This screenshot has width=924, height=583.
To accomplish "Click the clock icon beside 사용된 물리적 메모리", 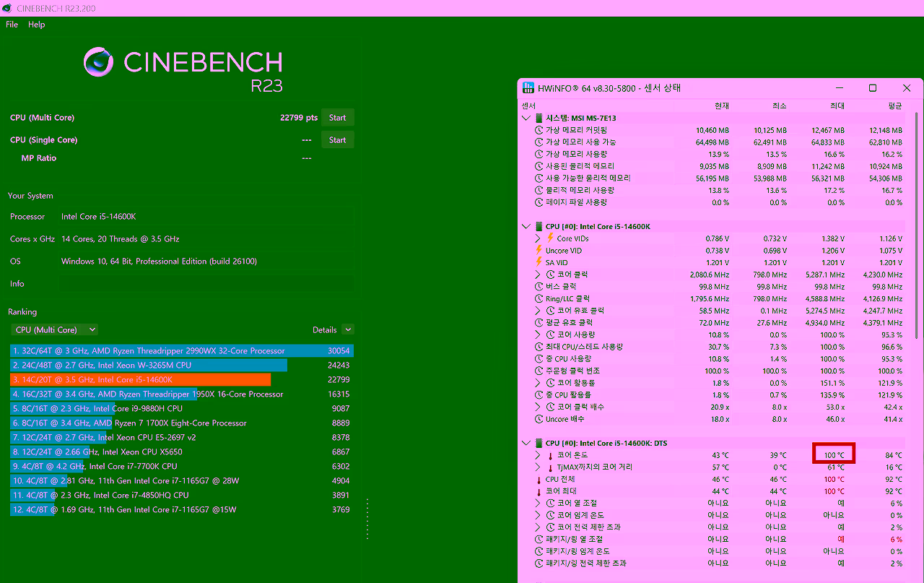I will (x=539, y=166).
